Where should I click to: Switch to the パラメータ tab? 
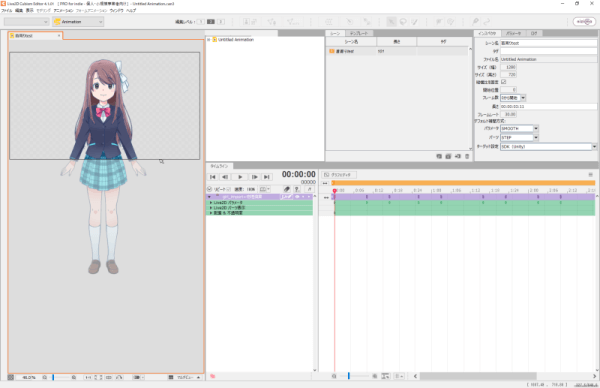point(513,33)
